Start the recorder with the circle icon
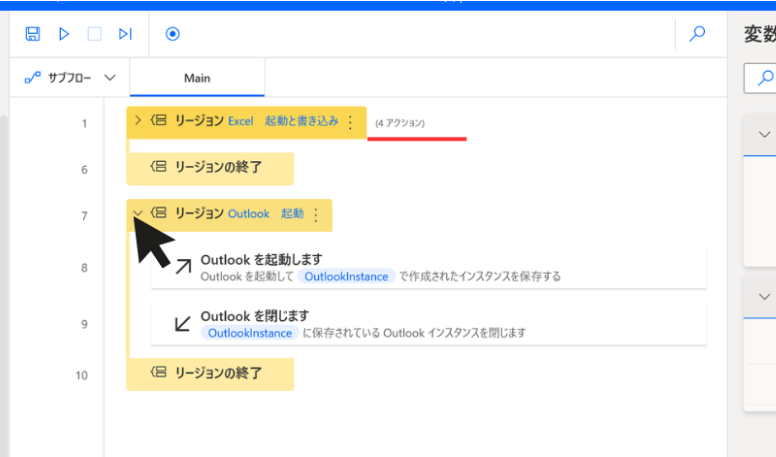776x457 pixels. (172, 34)
